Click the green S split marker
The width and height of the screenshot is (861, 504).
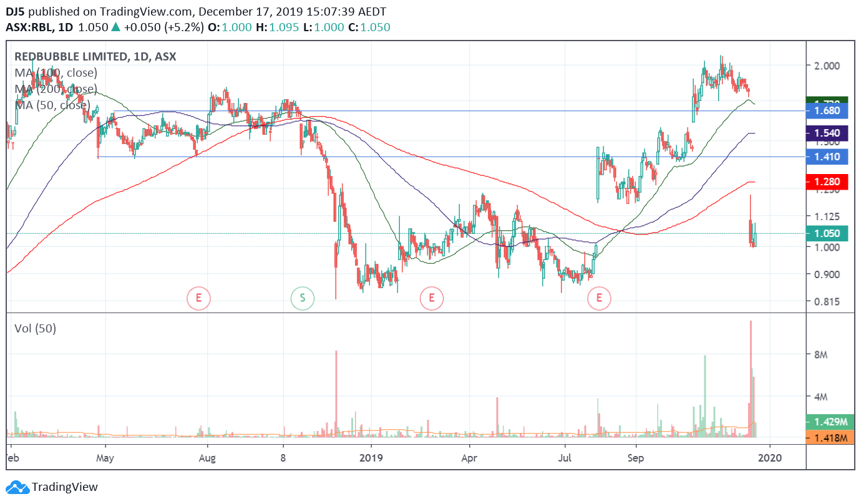tap(303, 299)
